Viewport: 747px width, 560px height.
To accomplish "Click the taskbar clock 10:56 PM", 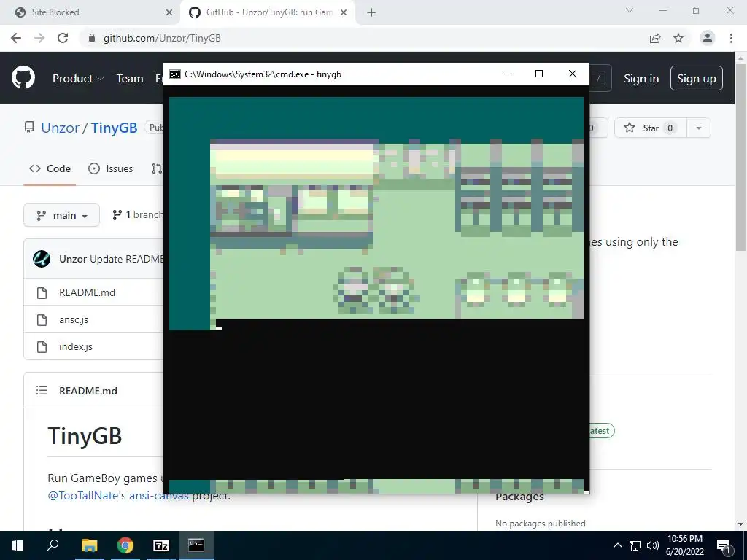I will (684, 539).
